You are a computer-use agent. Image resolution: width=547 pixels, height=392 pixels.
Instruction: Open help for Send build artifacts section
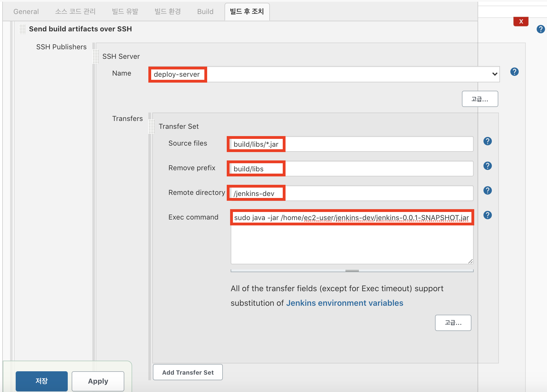pyautogui.click(x=540, y=29)
